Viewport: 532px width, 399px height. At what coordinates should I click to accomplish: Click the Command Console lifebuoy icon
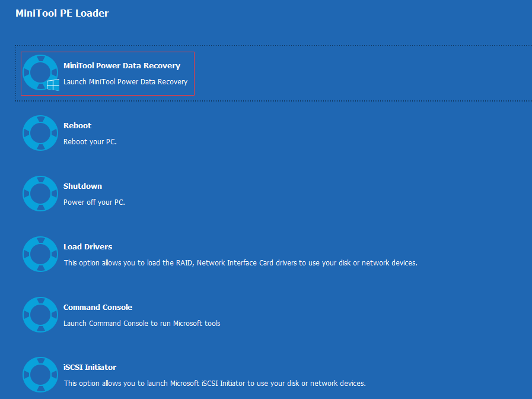(x=40, y=315)
